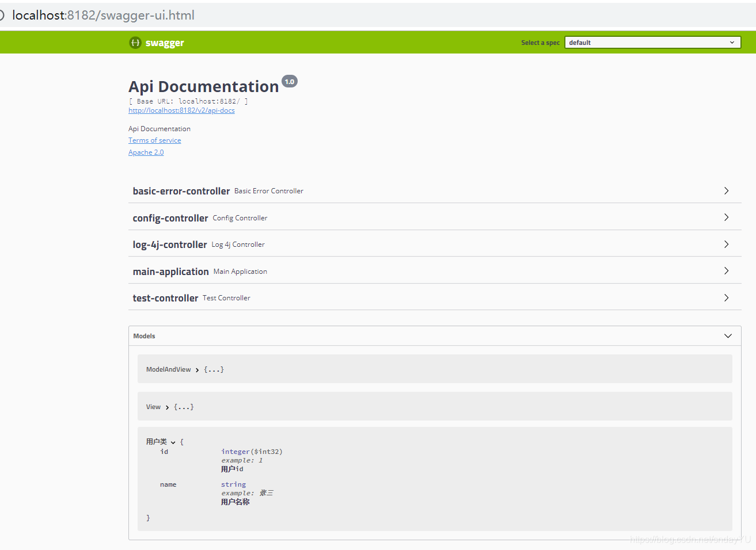Viewport: 756px width, 550px height.
Task: Click the Basic Error Controller description
Action: (269, 191)
